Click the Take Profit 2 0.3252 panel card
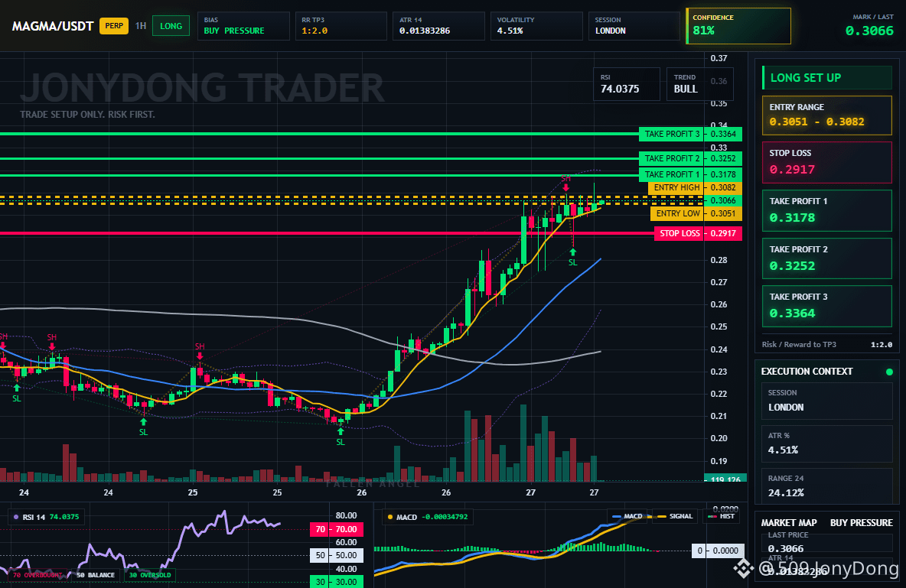This screenshot has width=906, height=588. click(827, 258)
